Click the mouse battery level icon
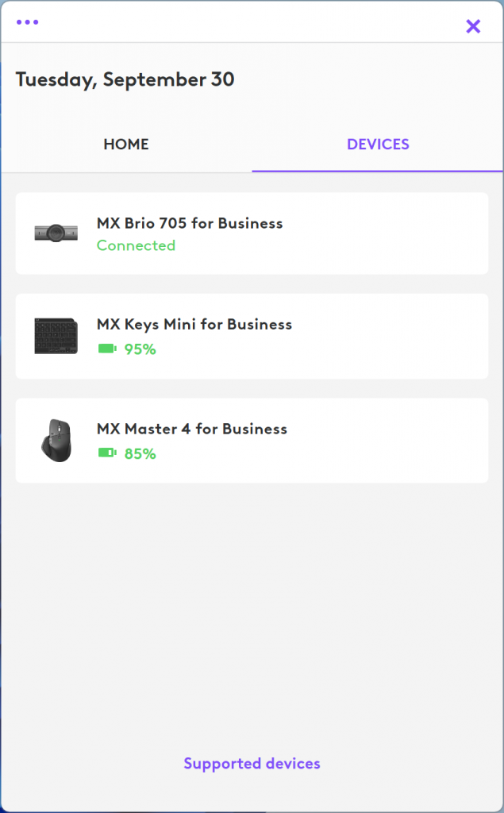The image size is (504, 813). [107, 453]
